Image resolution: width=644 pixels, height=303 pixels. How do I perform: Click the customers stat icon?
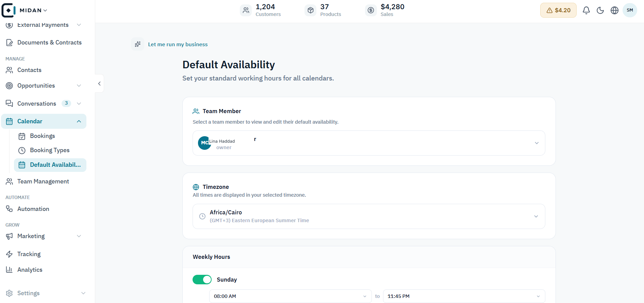click(x=246, y=10)
